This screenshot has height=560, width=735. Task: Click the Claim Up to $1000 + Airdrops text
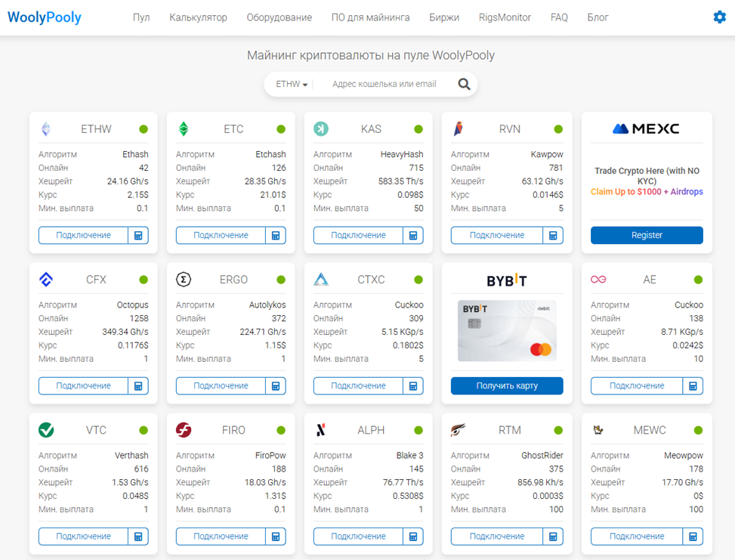(x=647, y=191)
